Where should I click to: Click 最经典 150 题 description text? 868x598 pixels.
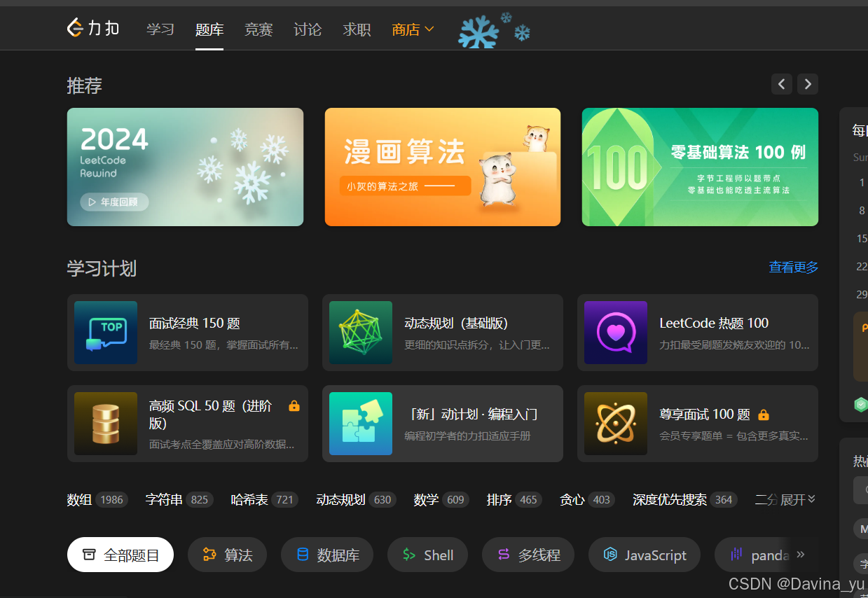click(x=223, y=345)
